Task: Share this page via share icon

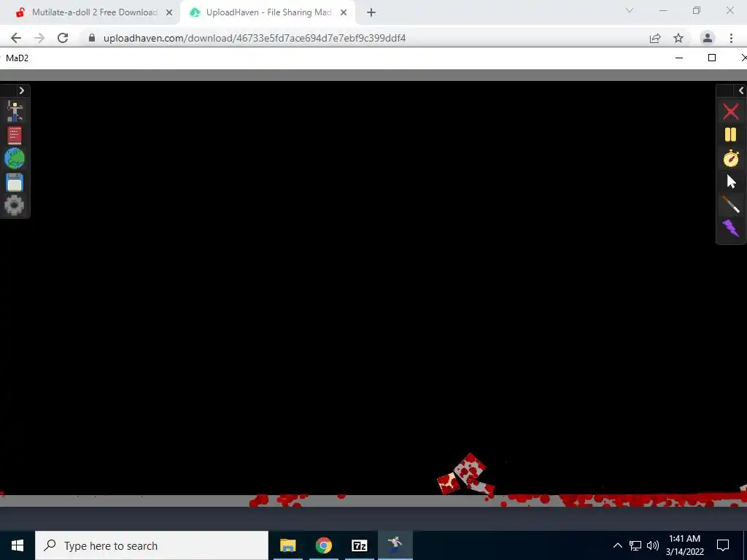Action: point(655,38)
